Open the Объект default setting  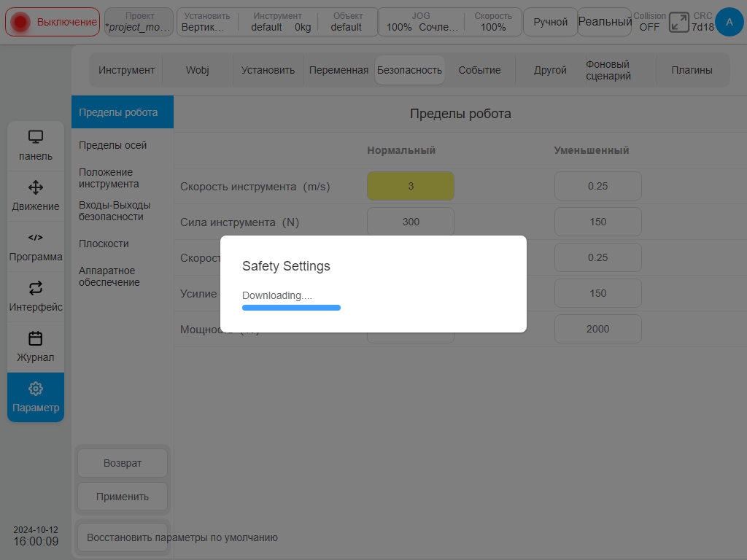[348, 22]
